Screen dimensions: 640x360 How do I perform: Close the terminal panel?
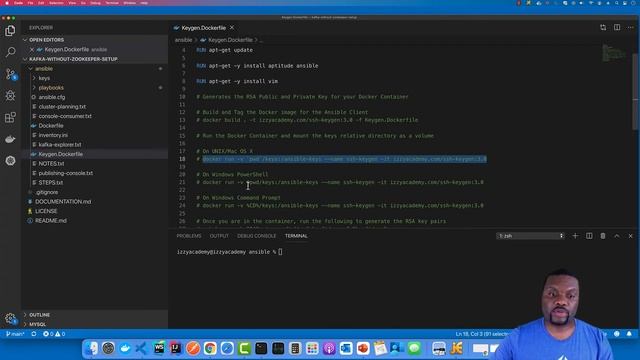(630, 236)
